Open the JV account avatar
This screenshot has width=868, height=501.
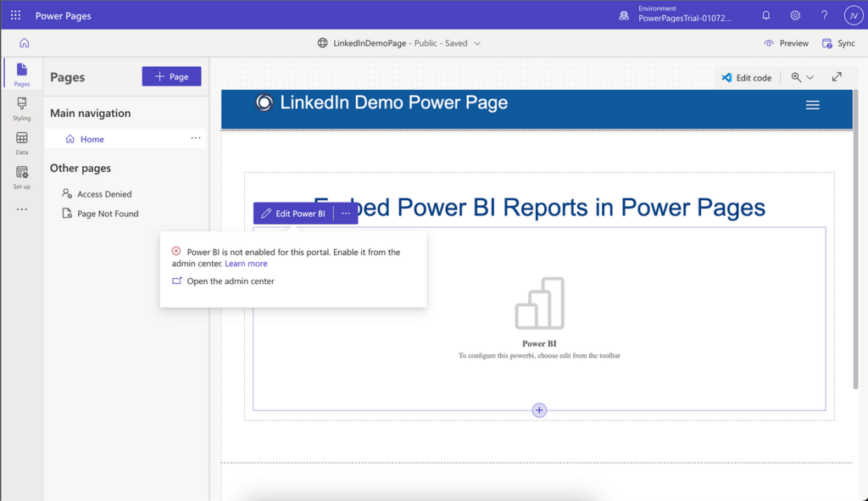854,15
